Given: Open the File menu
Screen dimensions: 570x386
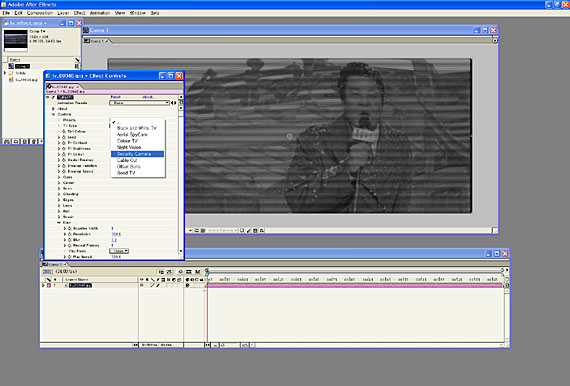Looking at the screenshot, I should click(x=6, y=13).
